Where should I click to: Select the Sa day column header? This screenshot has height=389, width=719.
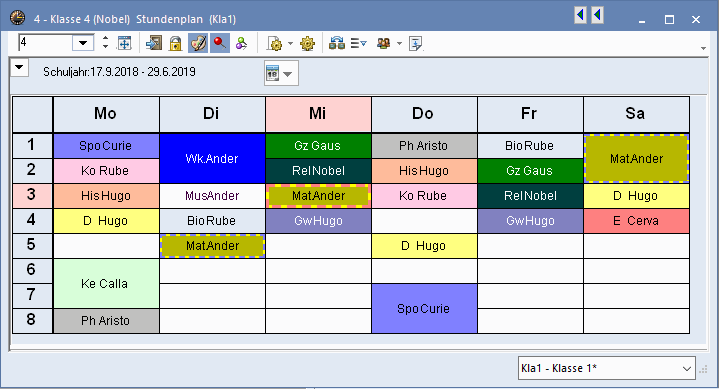[x=636, y=114]
